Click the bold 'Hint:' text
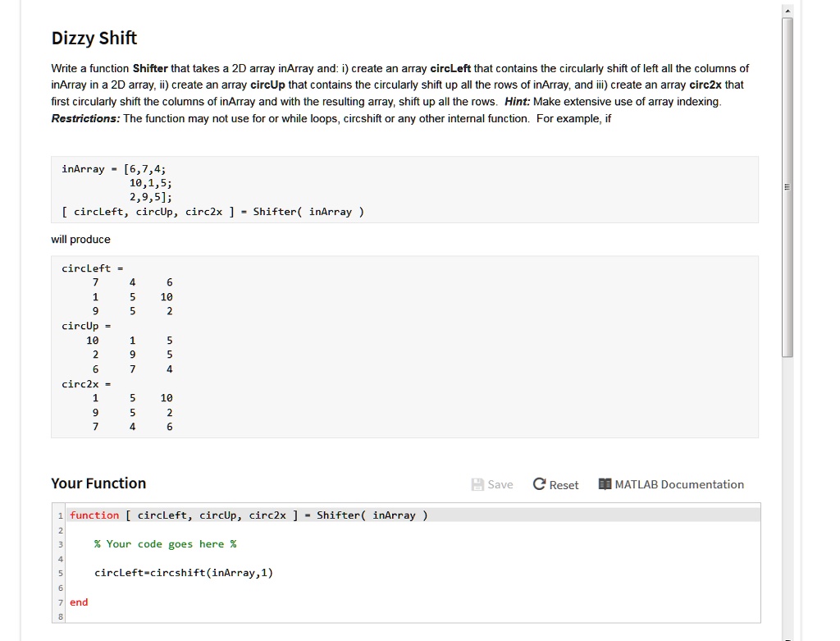 [x=517, y=101]
